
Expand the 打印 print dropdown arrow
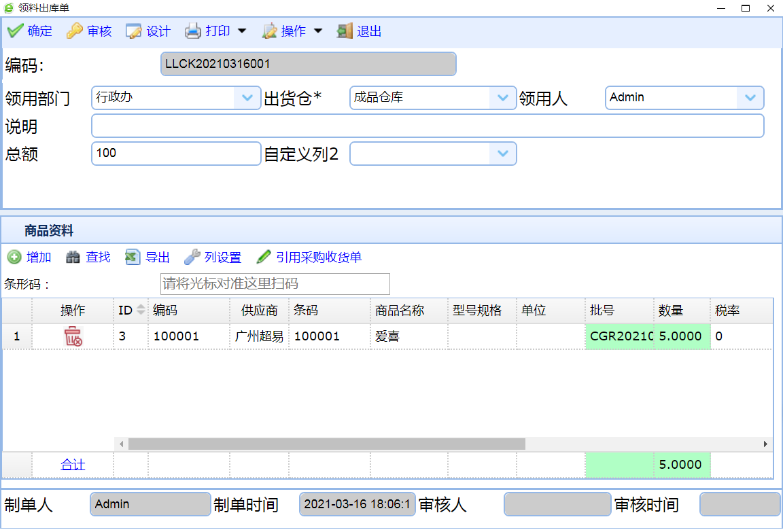[x=242, y=31]
